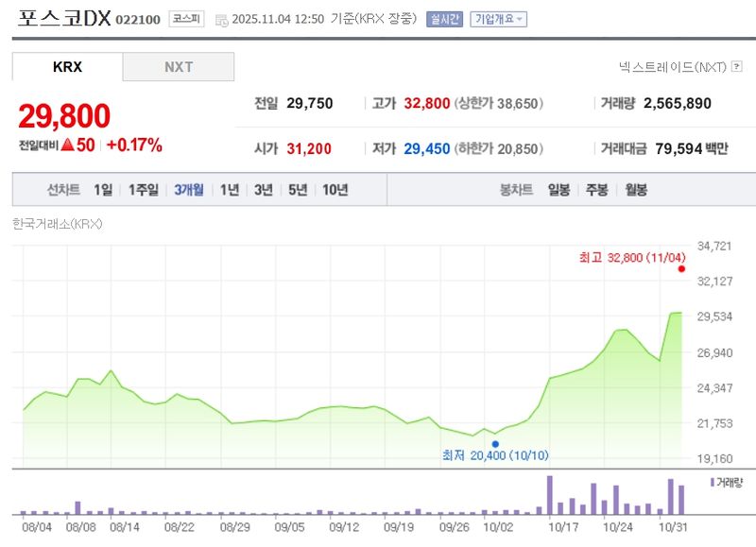
Task: Click the red 최고 high price marker
Action: click(x=681, y=268)
